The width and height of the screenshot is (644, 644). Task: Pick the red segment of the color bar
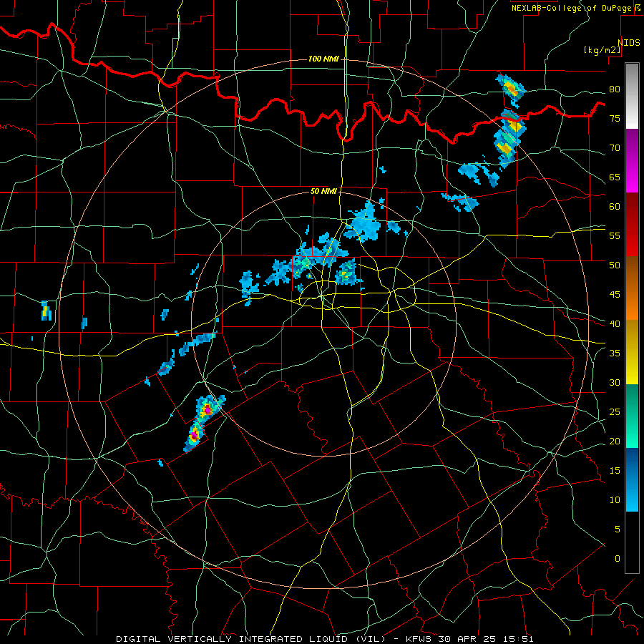pos(632,225)
